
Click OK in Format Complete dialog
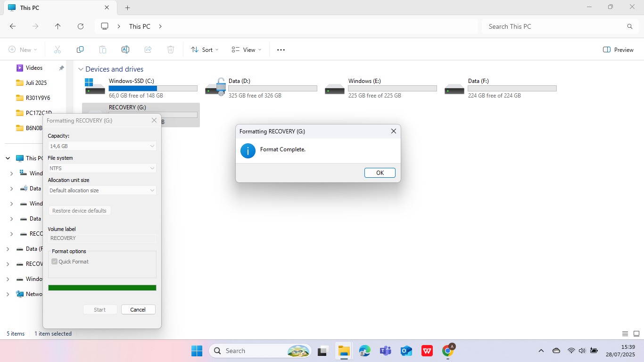(x=380, y=173)
